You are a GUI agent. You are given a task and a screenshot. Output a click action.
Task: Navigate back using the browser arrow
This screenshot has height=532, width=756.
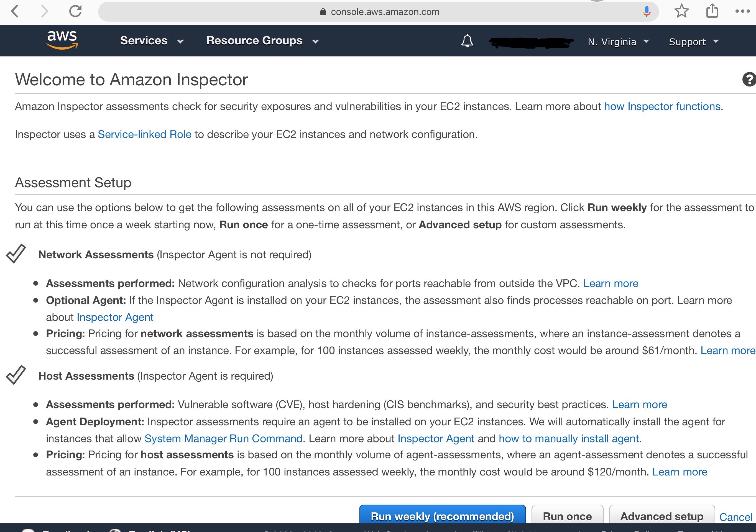pyautogui.click(x=14, y=11)
